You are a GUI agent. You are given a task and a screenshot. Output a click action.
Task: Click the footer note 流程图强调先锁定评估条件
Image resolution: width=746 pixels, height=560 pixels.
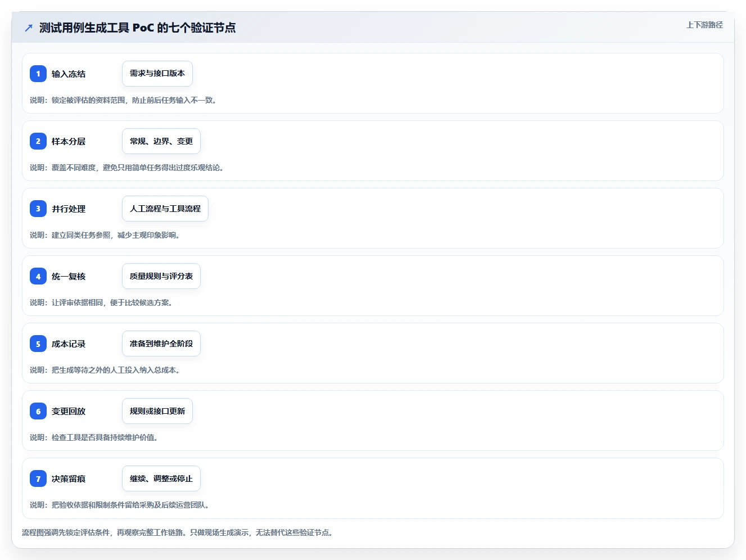click(178, 532)
